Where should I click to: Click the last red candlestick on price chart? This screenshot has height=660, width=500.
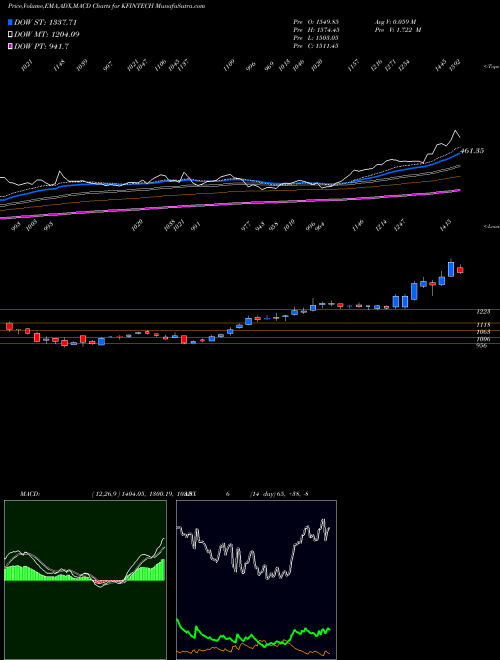point(460,270)
